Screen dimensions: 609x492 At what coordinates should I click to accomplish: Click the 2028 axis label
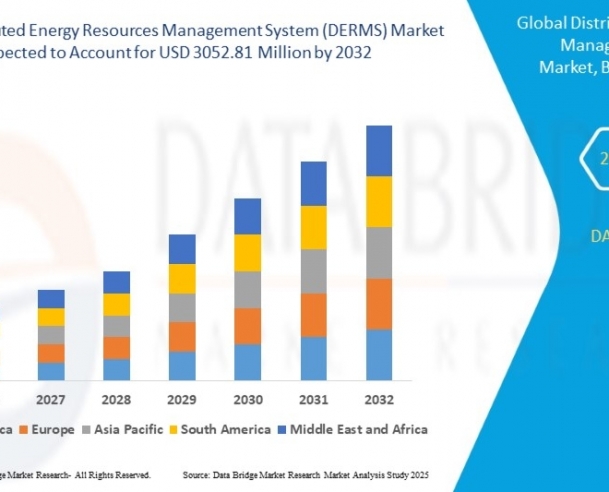pyautogui.click(x=116, y=400)
